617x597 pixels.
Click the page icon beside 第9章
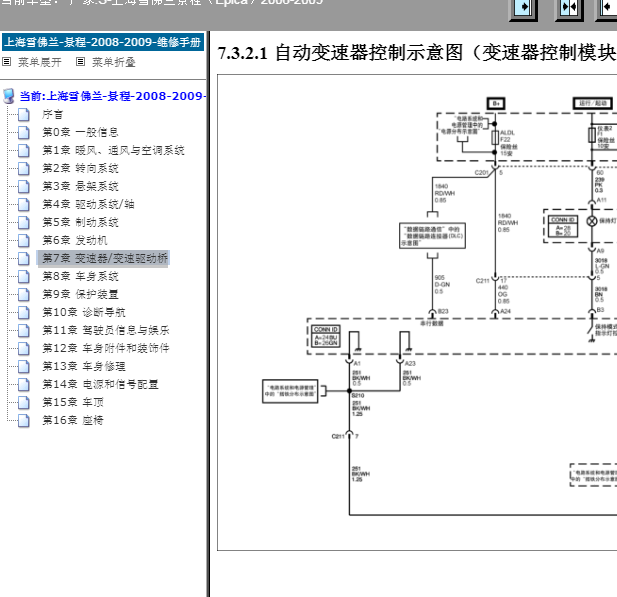pos(24,294)
